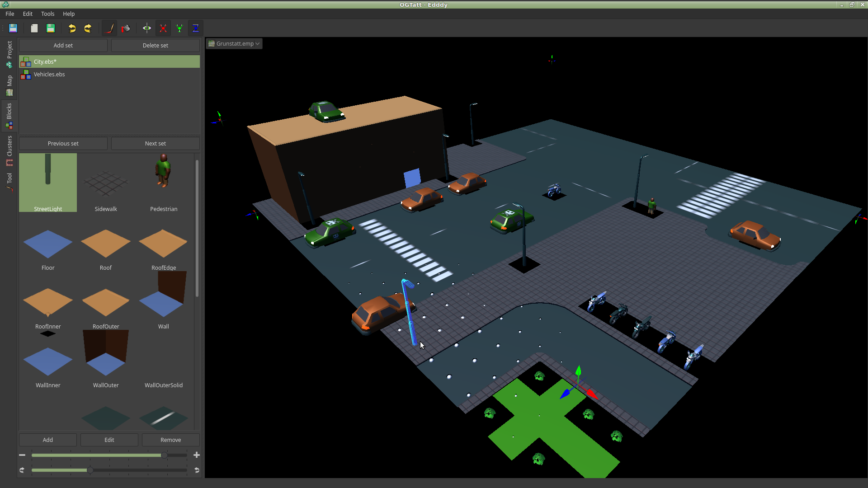This screenshot has height=488, width=868.
Task: Click the highlighted blue streetlight in the scene
Action: [x=409, y=312]
